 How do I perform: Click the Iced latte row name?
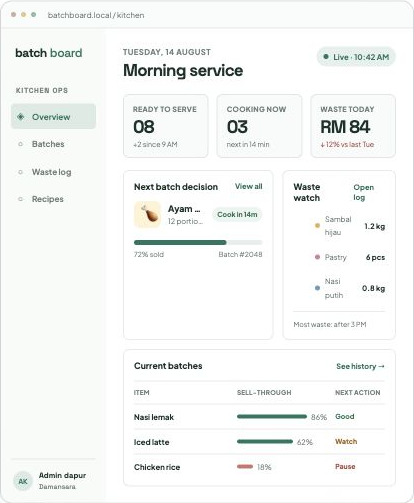pos(152,442)
